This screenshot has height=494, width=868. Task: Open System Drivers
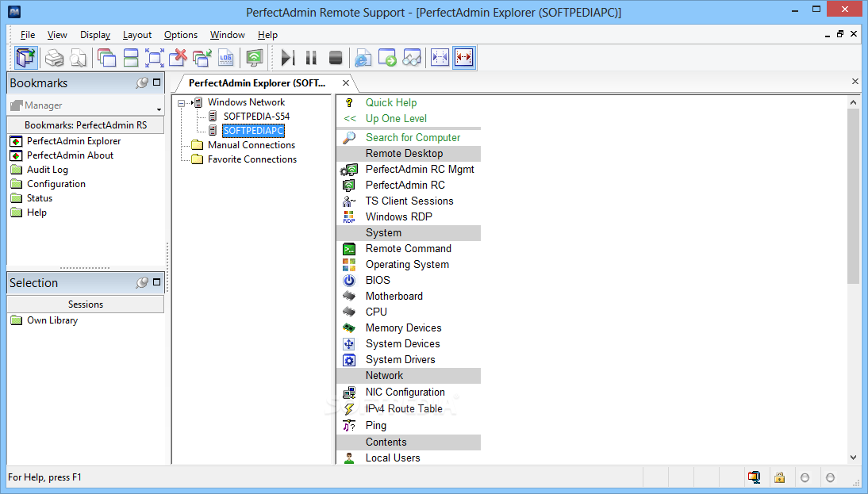[x=400, y=359]
